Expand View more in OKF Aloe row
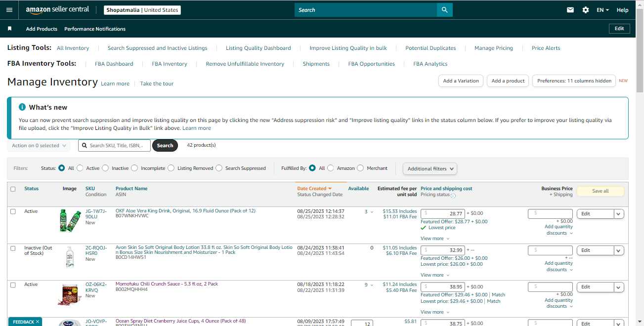Image resolution: width=644 pixels, height=326 pixels. (435, 239)
